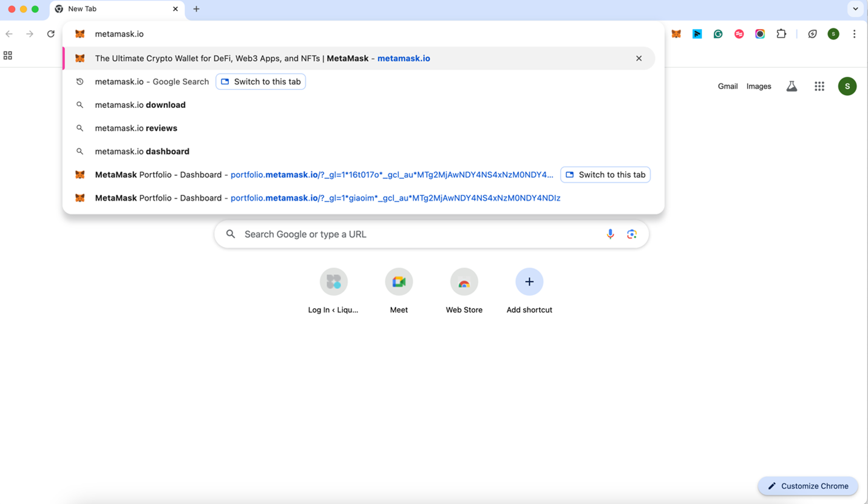Open the Grammarly extension icon
This screenshot has width=868, height=504.
click(x=718, y=34)
